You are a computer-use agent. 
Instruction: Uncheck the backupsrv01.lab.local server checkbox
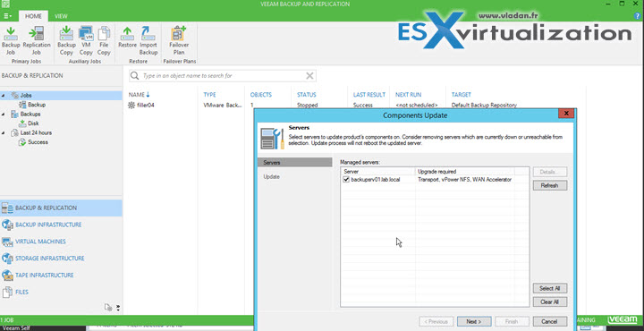tap(346, 180)
